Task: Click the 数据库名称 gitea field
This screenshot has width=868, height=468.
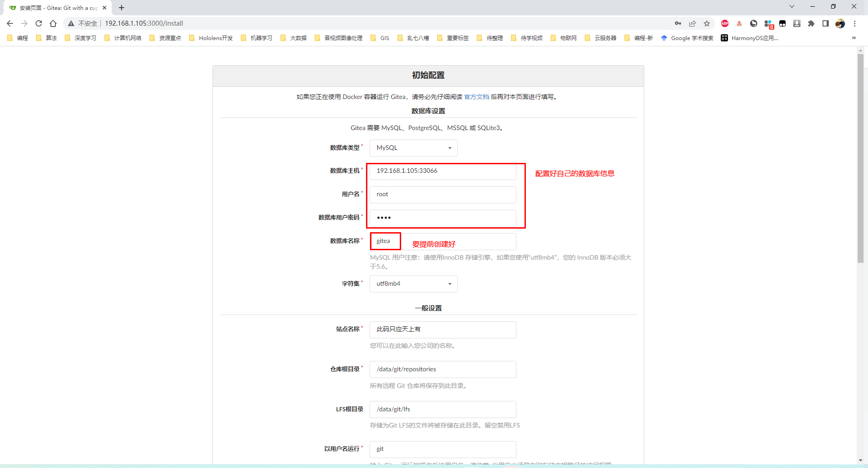Action: click(x=443, y=242)
